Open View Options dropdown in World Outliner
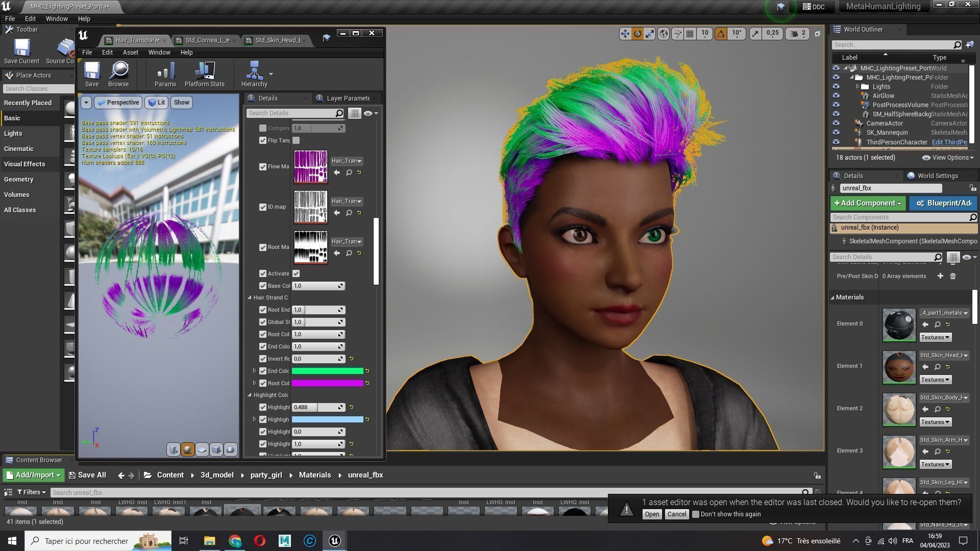The height and width of the screenshot is (551, 980). tap(948, 158)
